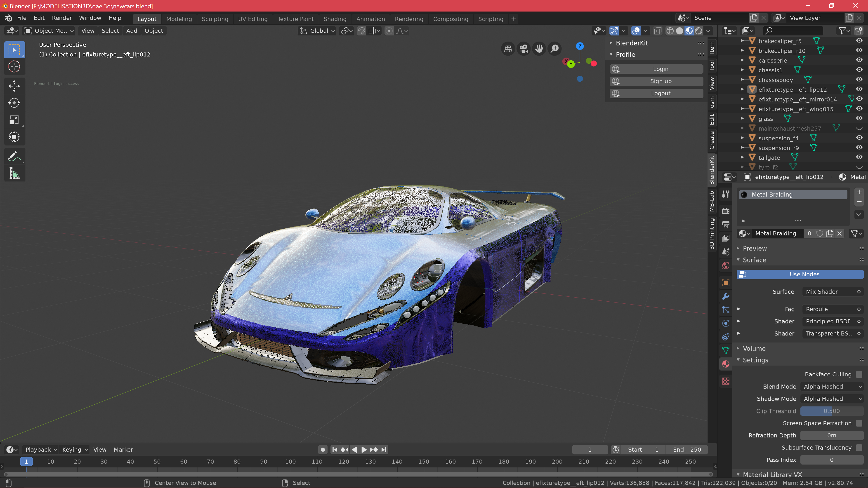Screen dimensions: 868x488
Task: Jump to the timeline end frame
Action: point(384,450)
